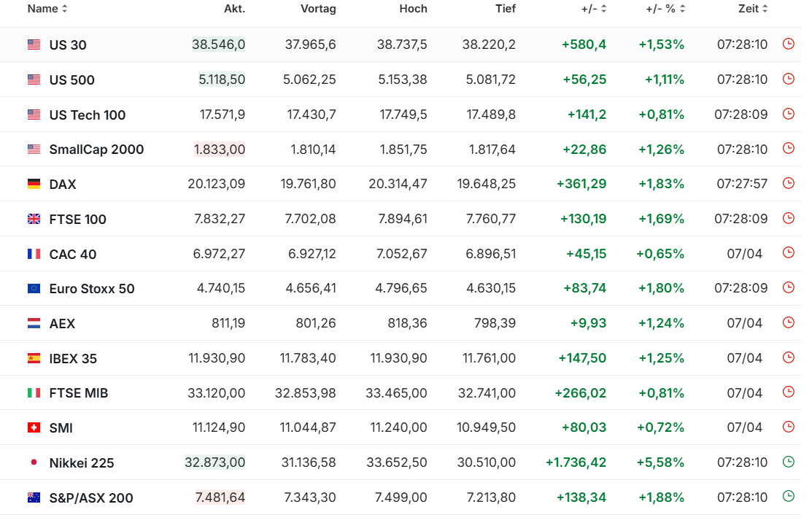Image resolution: width=812 pixels, height=523 pixels.
Task: Open the US Tech 100 index link
Action: [88, 115]
